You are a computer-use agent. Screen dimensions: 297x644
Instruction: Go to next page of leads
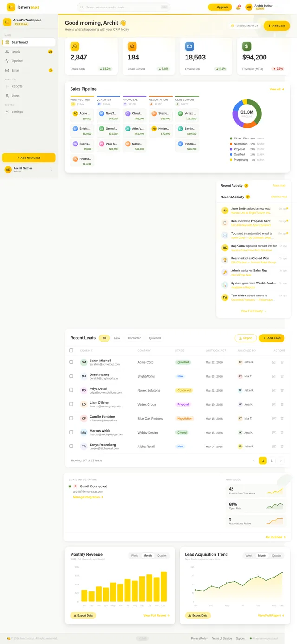click(x=280, y=460)
